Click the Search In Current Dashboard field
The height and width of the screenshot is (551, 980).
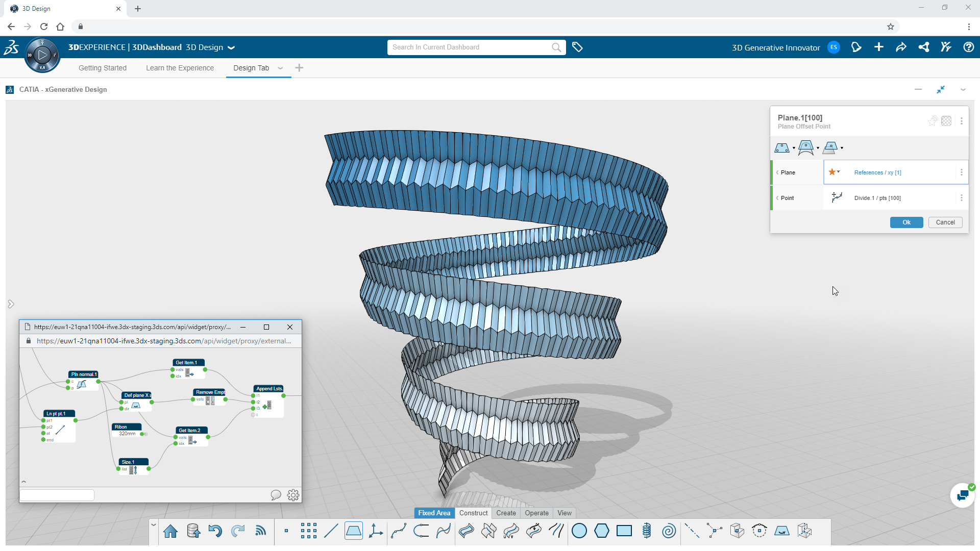(476, 47)
